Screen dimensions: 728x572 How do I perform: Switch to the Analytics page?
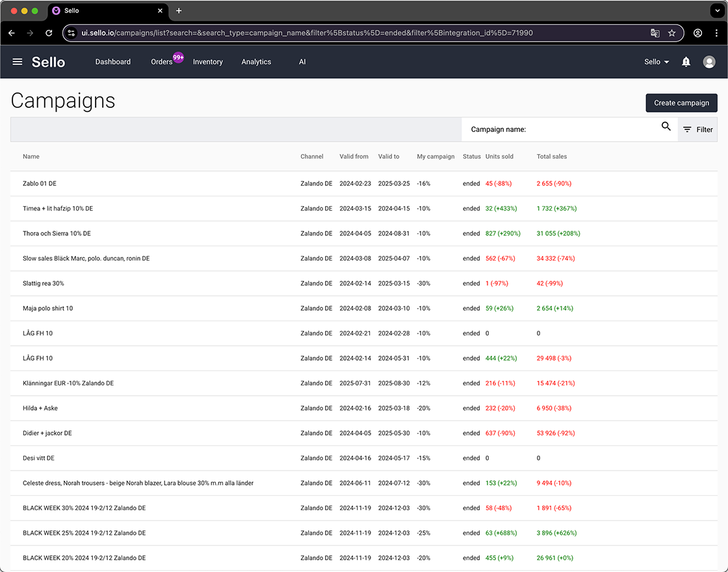(256, 62)
